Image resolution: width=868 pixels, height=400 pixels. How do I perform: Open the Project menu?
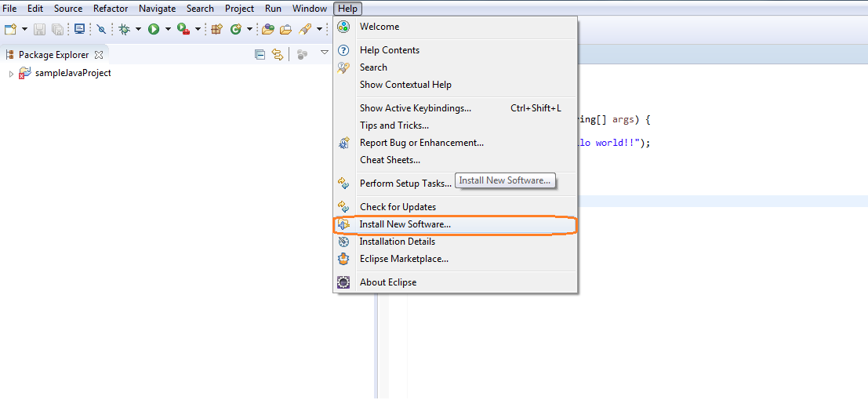pyautogui.click(x=240, y=9)
